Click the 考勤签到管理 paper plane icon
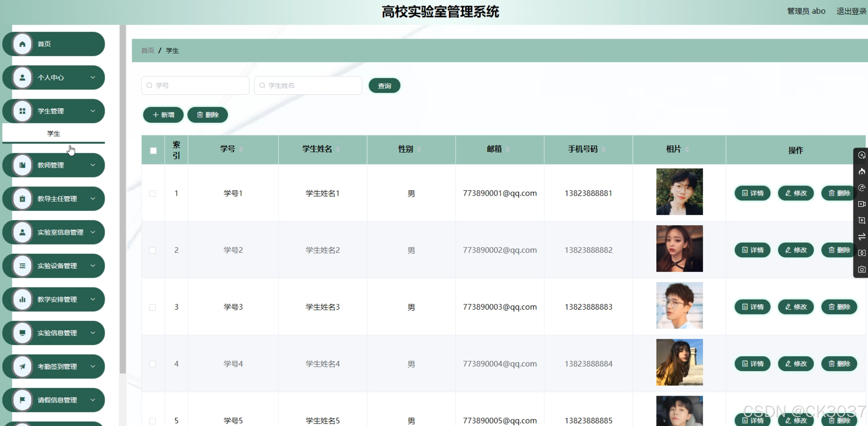Image resolution: width=868 pixels, height=426 pixels. (x=22, y=366)
